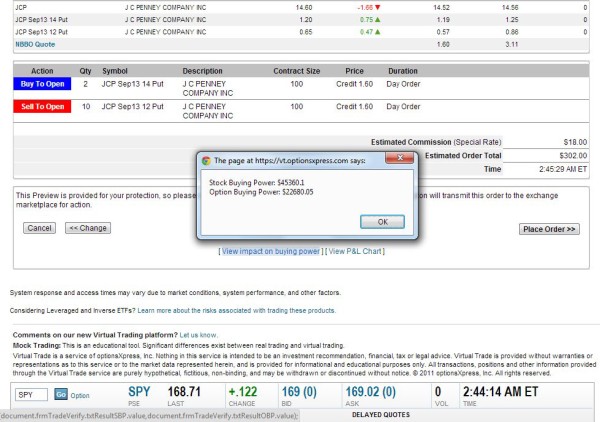Close the optionsxpress alert dialog
The height and width of the screenshot is (422, 600).
point(399,158)
